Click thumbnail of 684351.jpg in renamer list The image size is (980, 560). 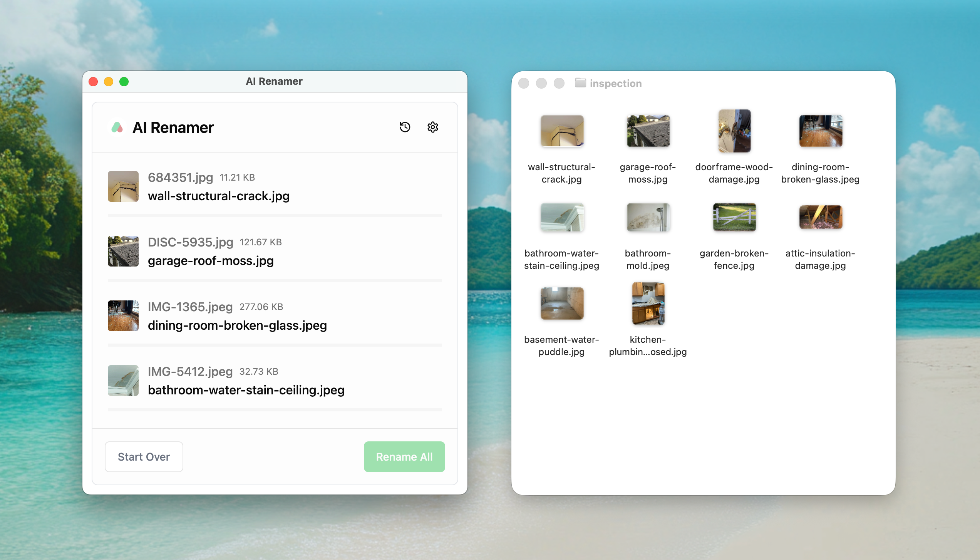click(x=123, y=186)
